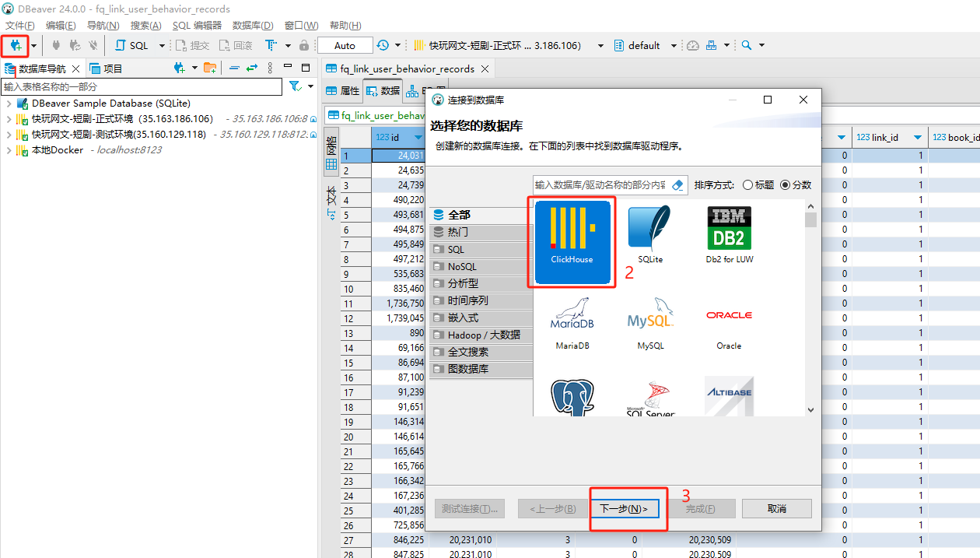Click the Reconnect plug icon in toolbar

coord(75,45)
